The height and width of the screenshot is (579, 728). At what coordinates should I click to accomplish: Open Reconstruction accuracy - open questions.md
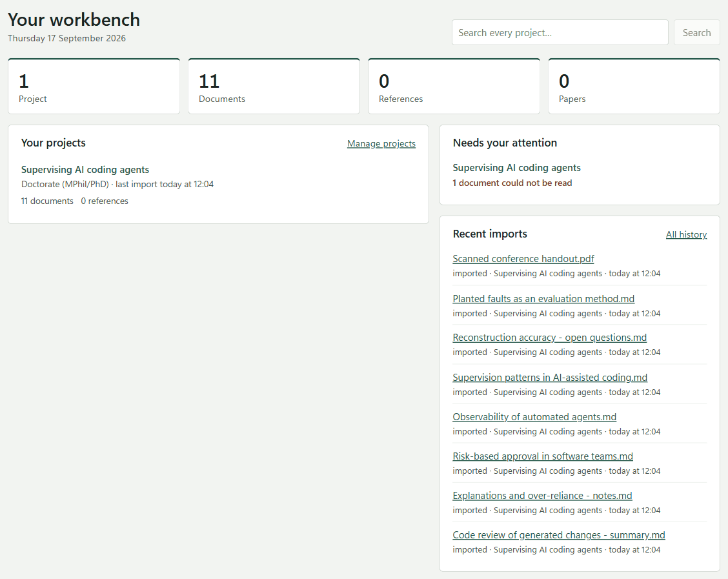(549, 338)
